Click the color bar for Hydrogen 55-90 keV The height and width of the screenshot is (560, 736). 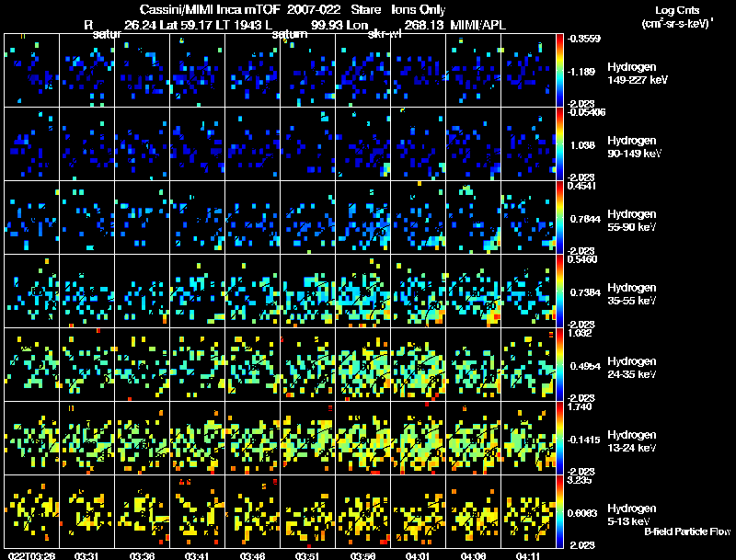pos(560,218)
